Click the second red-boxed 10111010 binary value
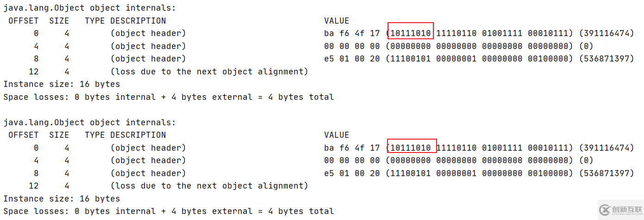 point(411,148)
